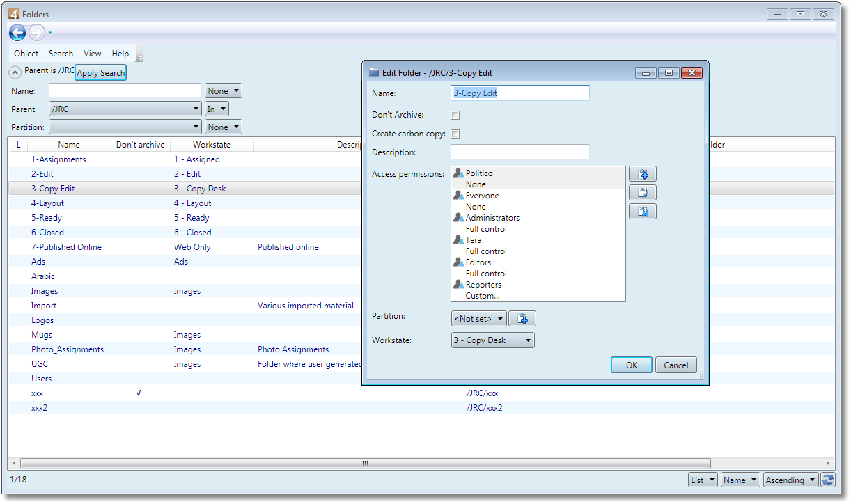851x504 pixels.
Task: Click the Edit Folder dialog title icon
Action: (373, 72)
